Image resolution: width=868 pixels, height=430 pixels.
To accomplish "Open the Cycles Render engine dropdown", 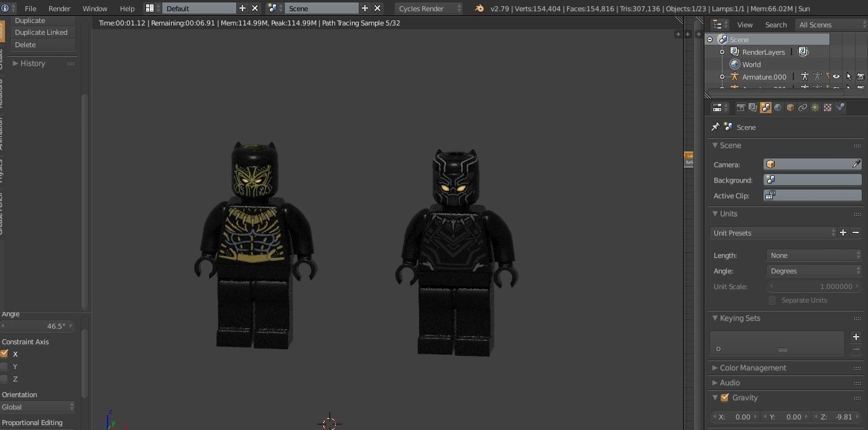I will (x=429, y=8).
